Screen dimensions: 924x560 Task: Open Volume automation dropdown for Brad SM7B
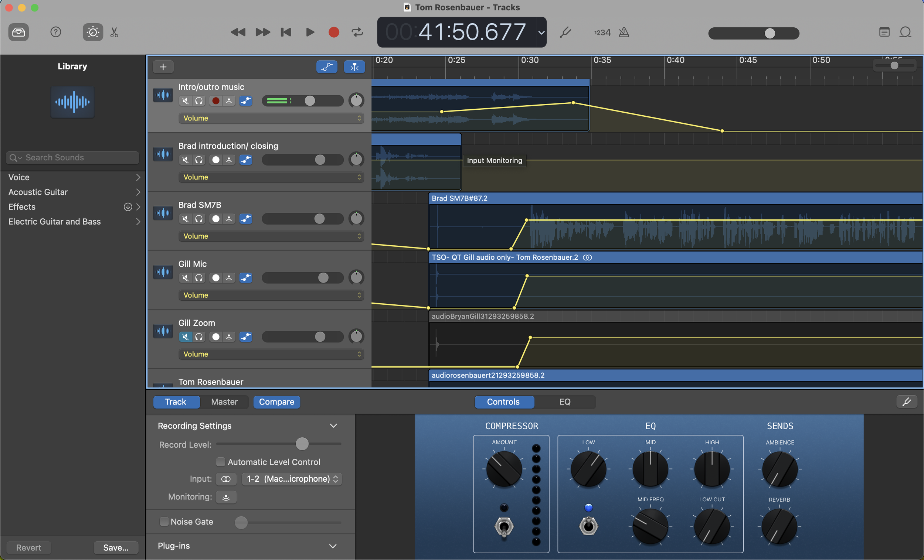tap(272, 236)
